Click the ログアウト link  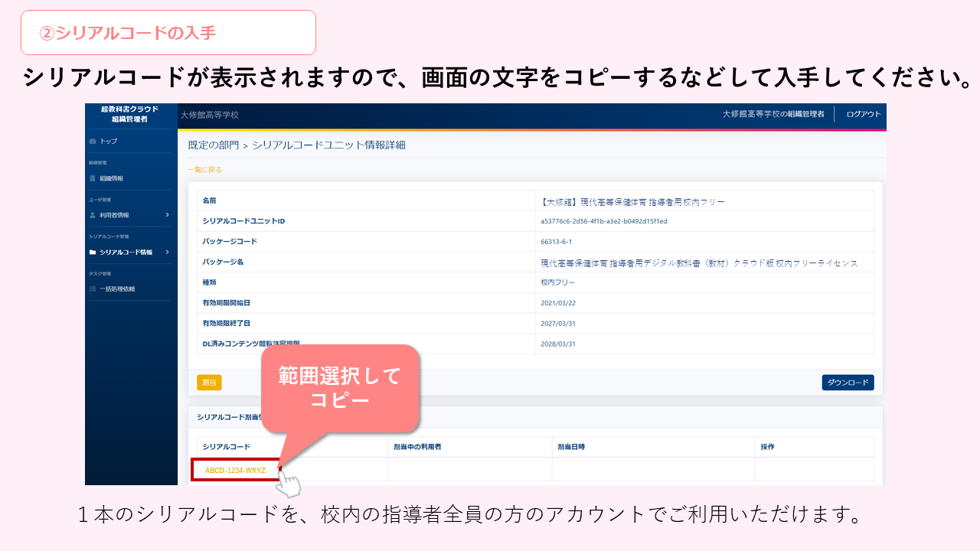click(x=863, y=114)
